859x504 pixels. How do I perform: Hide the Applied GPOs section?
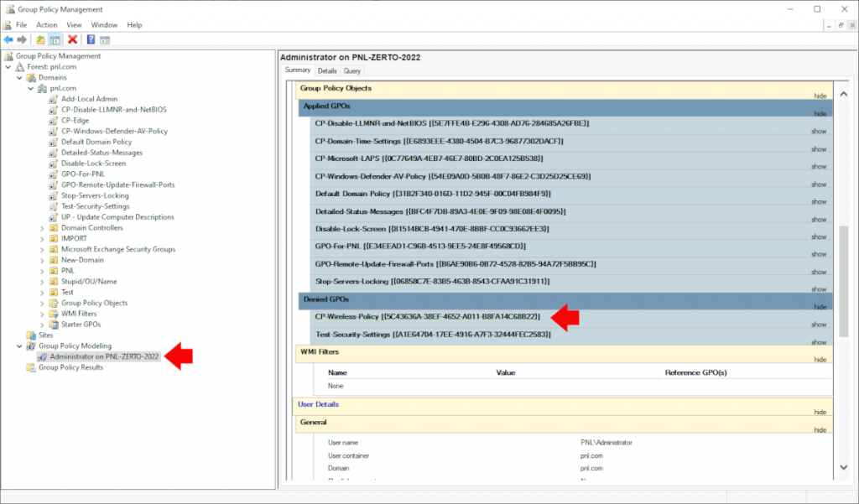point(820,113)
